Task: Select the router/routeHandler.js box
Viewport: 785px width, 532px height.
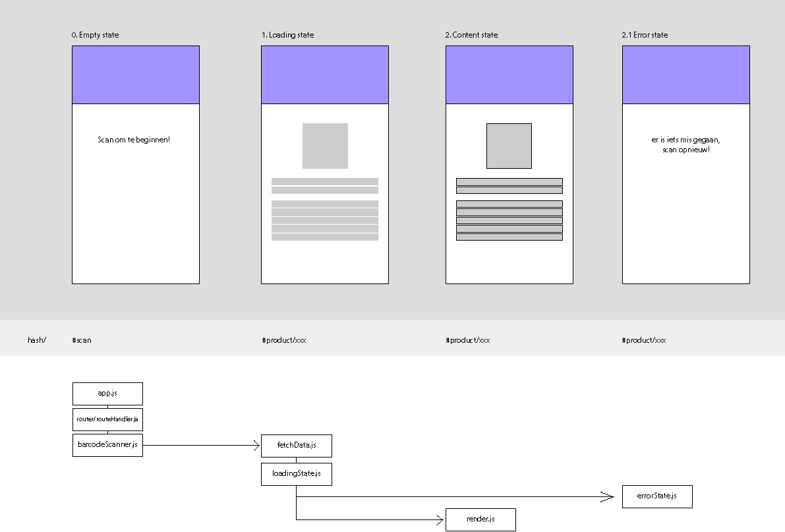Action: pyautogui.click(x=107, y=419)
